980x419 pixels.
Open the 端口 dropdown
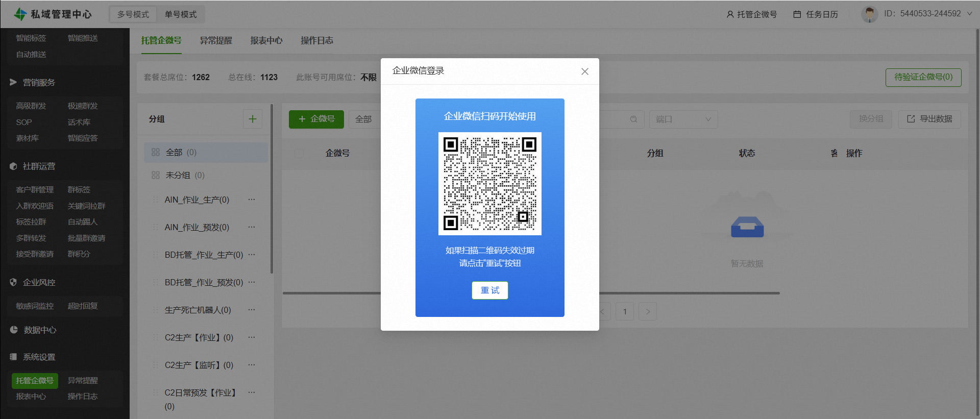683,119
